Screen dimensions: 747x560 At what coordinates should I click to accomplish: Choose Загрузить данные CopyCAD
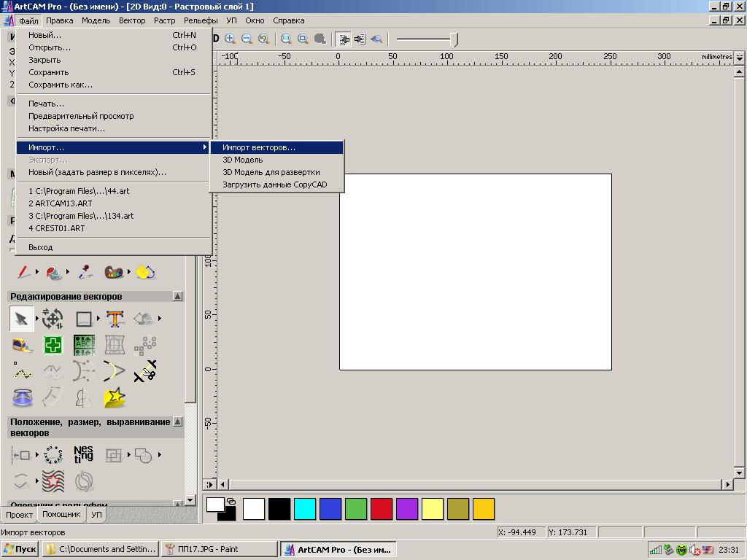[276, 184]
